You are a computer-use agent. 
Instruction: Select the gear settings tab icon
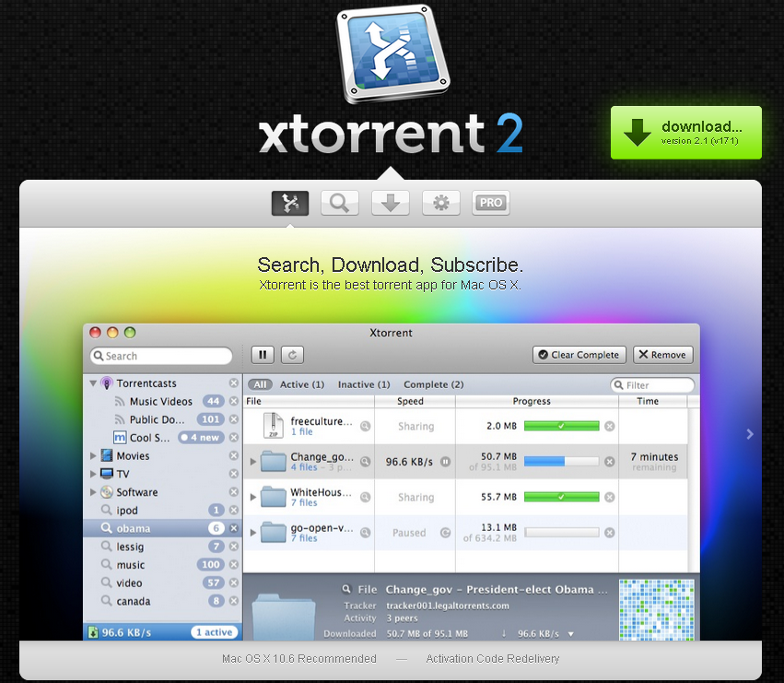(x=440, y=204)
